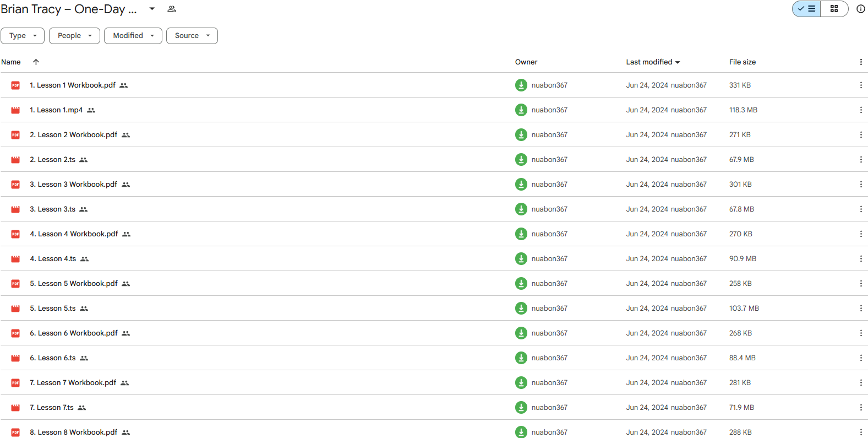Click download icon for 6. Lesson 6.ts
Image resolution: width=868 pixels, height=438 pixels.
tap(521, 358)
